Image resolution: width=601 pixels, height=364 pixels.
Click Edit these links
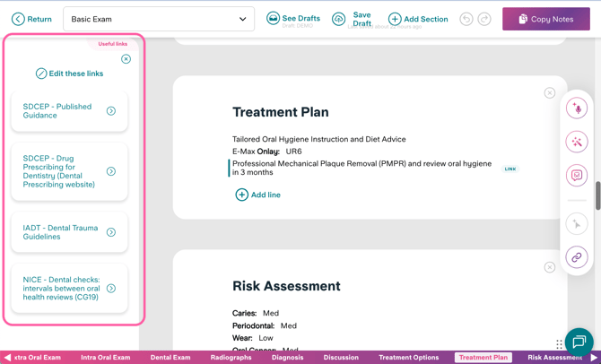(x=69, y=74)
